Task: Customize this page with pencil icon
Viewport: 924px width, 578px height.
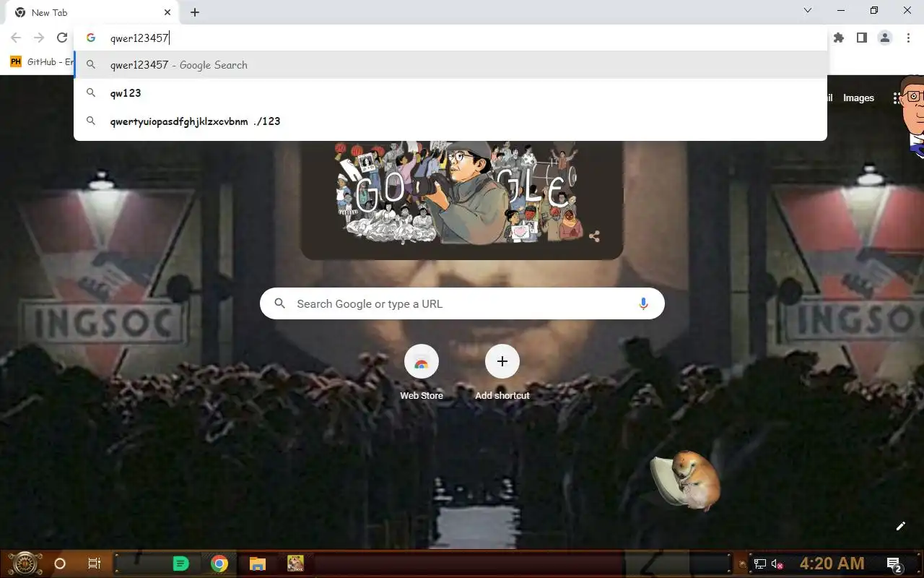Action: pos(900,526)
